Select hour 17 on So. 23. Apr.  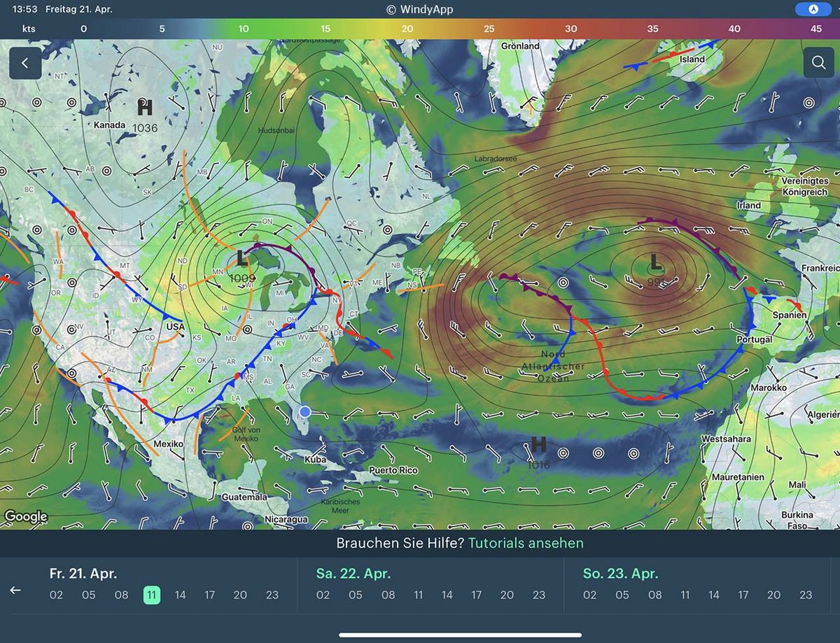click(x=743, y=595)
